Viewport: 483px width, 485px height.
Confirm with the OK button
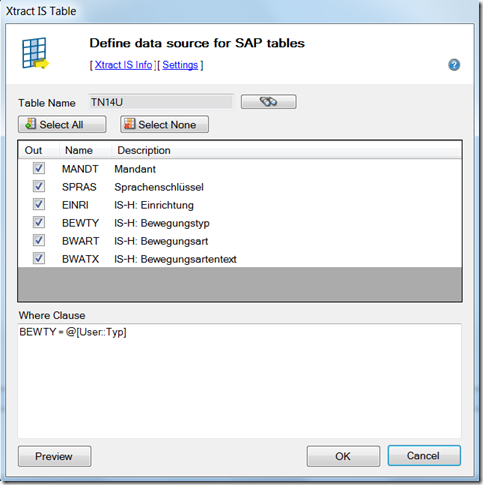point(343,456)
